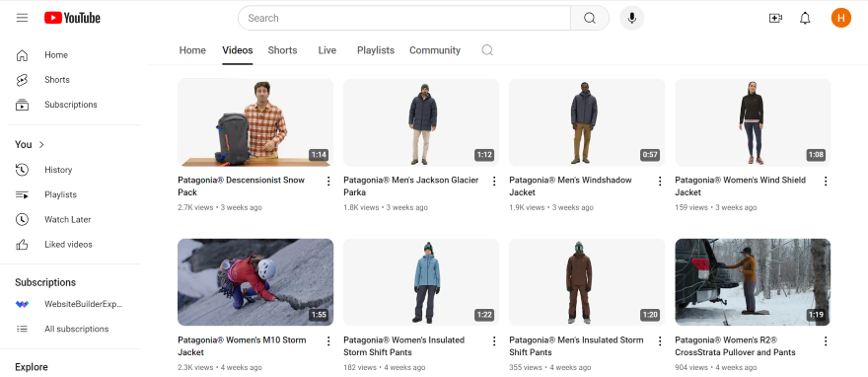
Task: Open options for Descensionist Snow Pack video
Action: pyautogui.click(x=328, y=181)
